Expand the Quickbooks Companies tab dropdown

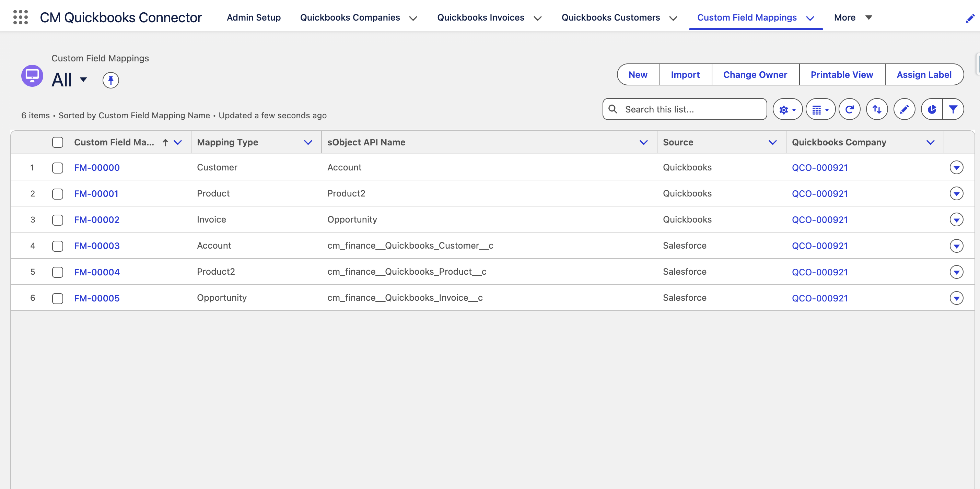413,18
